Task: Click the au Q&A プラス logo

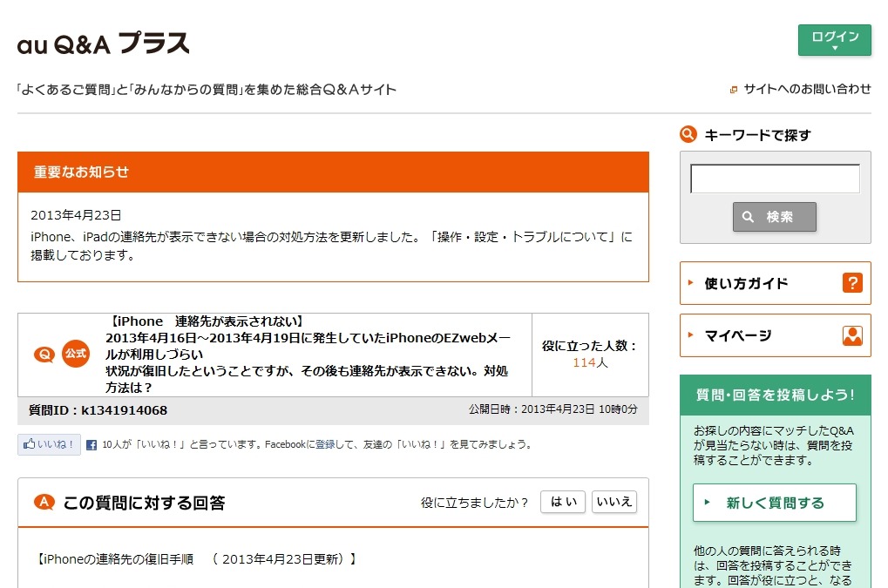Action: [x=101, y=45]
